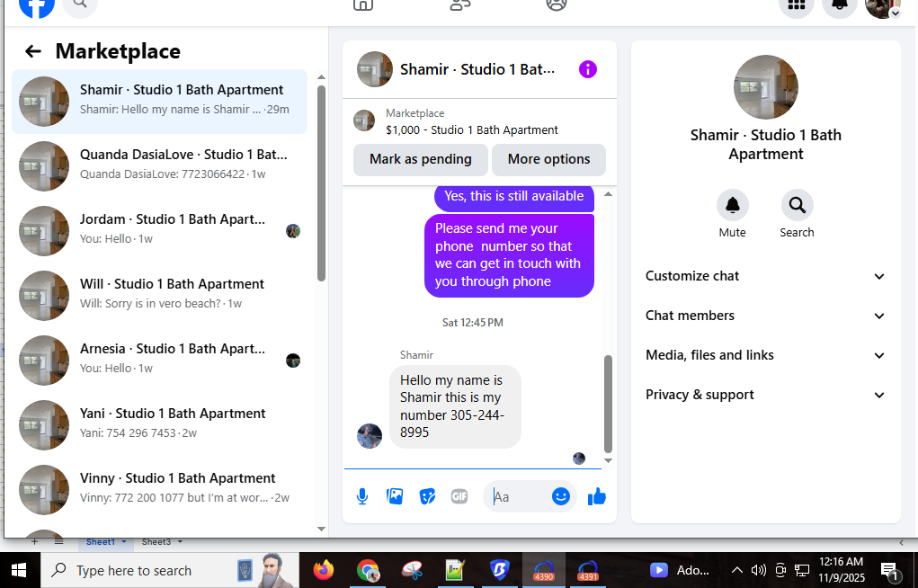Open Sheet3 tab dropdown arrow
918x588 pixels.
pos(181,542)
